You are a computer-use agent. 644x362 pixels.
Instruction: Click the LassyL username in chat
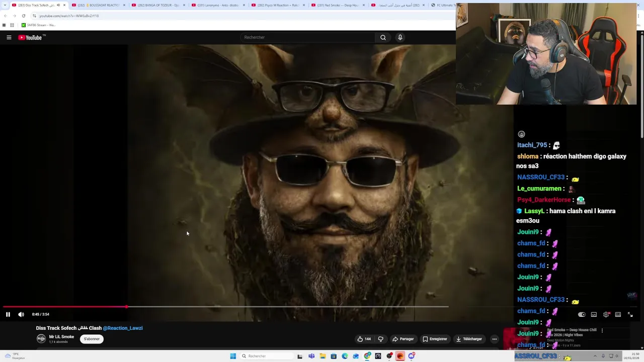coord(534,211)
